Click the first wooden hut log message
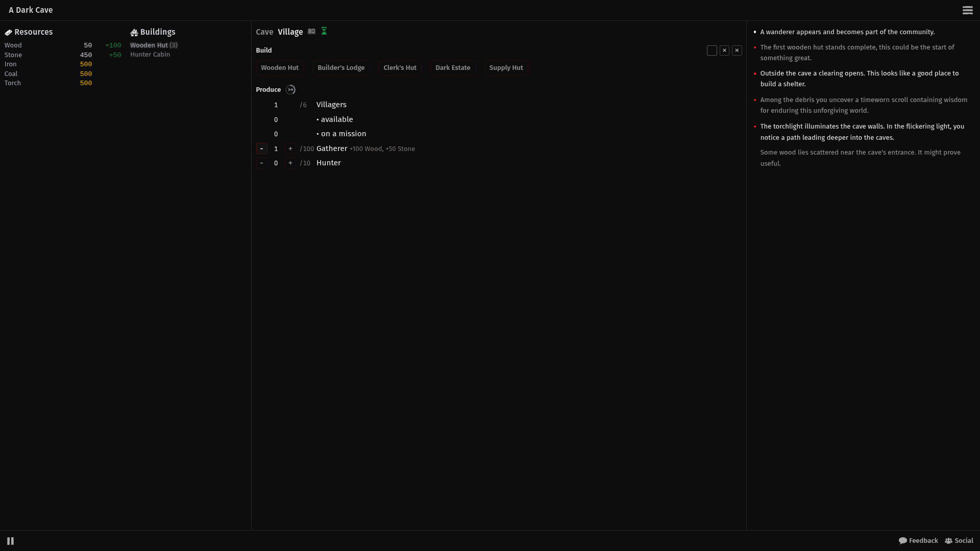Image resolution: width=980 pixels, height=551 pixels. [857, 53]
